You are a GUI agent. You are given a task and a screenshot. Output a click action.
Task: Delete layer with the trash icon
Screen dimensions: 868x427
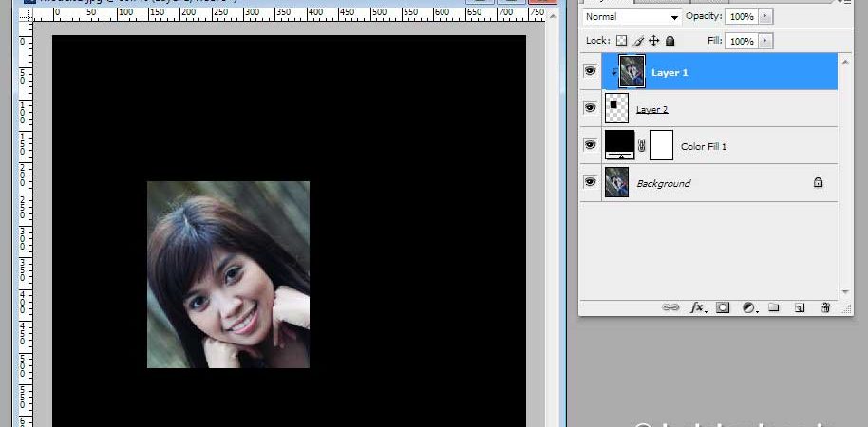(825, 307)
